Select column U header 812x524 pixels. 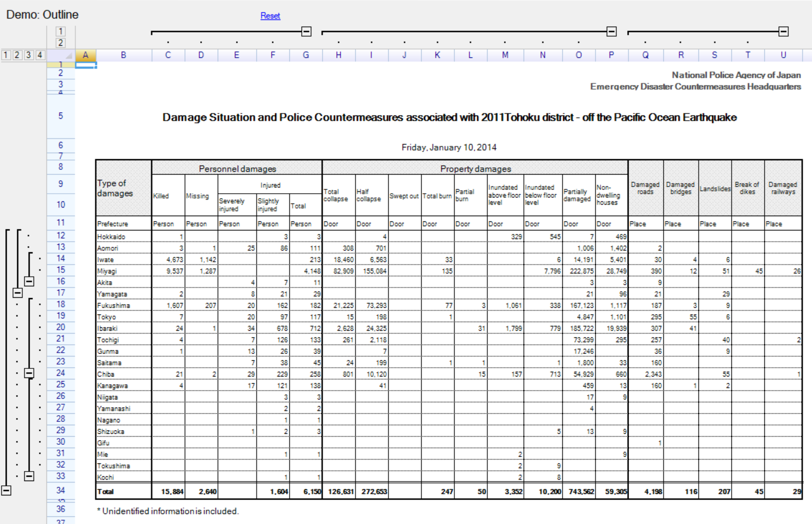(x=783, y=55)
